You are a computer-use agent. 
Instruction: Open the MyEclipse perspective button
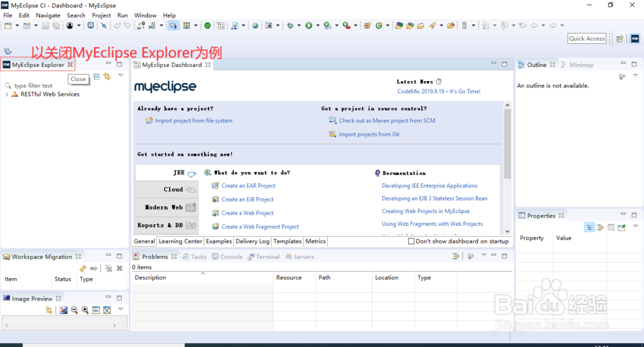(x=635, y=39)
